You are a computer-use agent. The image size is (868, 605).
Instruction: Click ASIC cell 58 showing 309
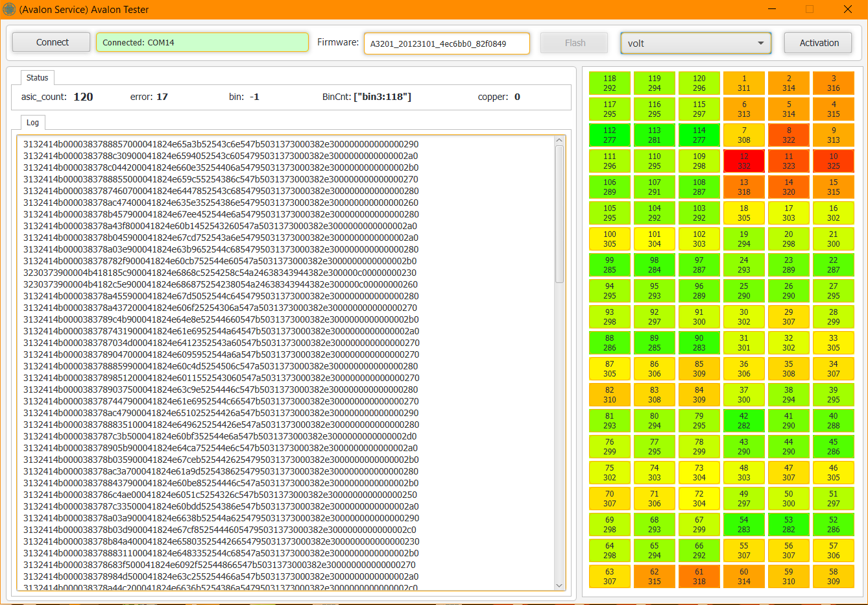pos(834,576)
